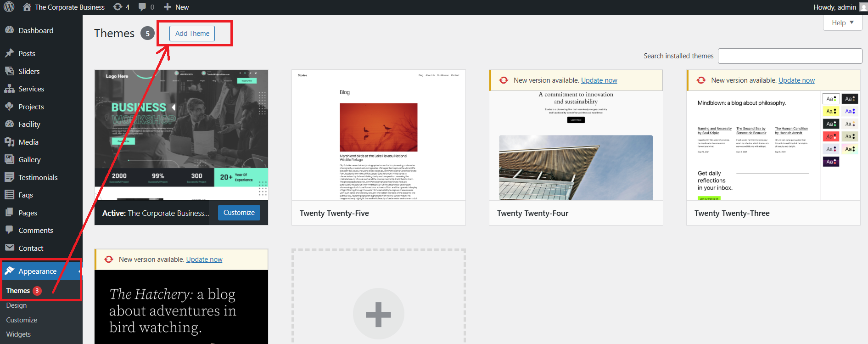
Task: Click Update now for Twenty Twenty-Four
Action: click(599, 80)
